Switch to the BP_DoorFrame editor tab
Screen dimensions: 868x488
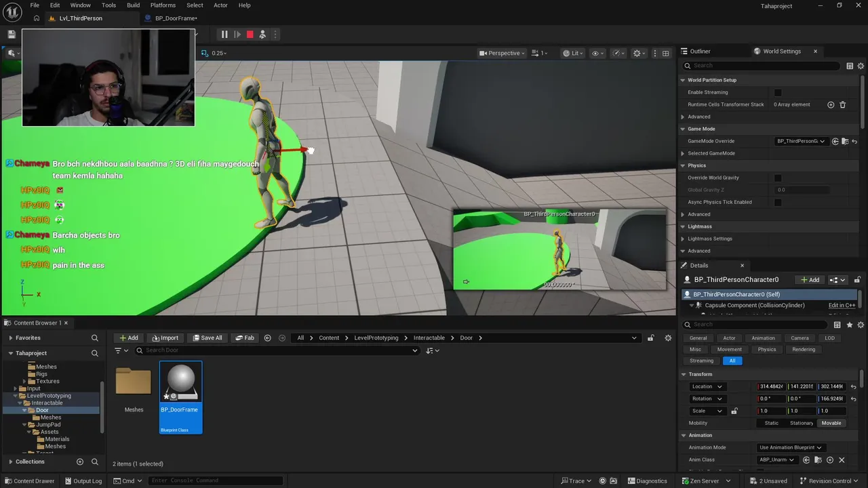175,18
